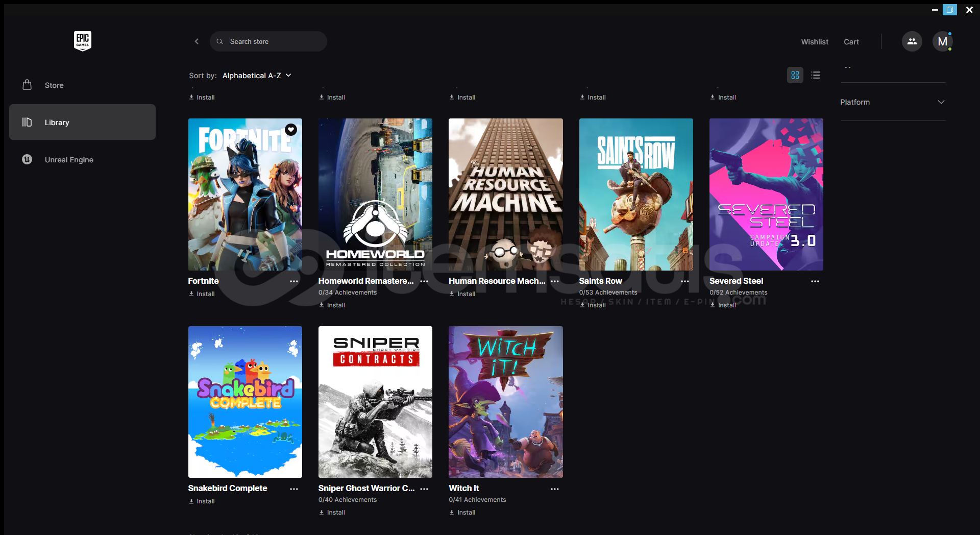Click Severed Steel 0/52 Achievements text
The image size is (980, 535).
pos(738,293)
